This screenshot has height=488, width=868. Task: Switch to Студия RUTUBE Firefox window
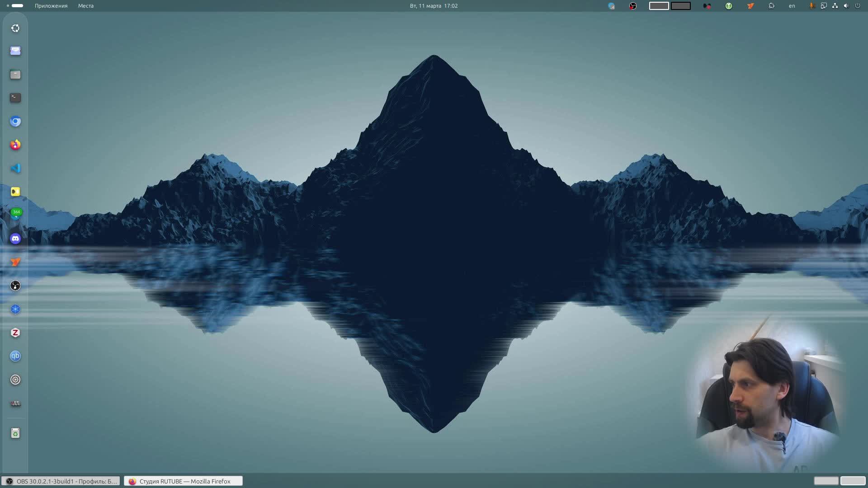(183, 481)
